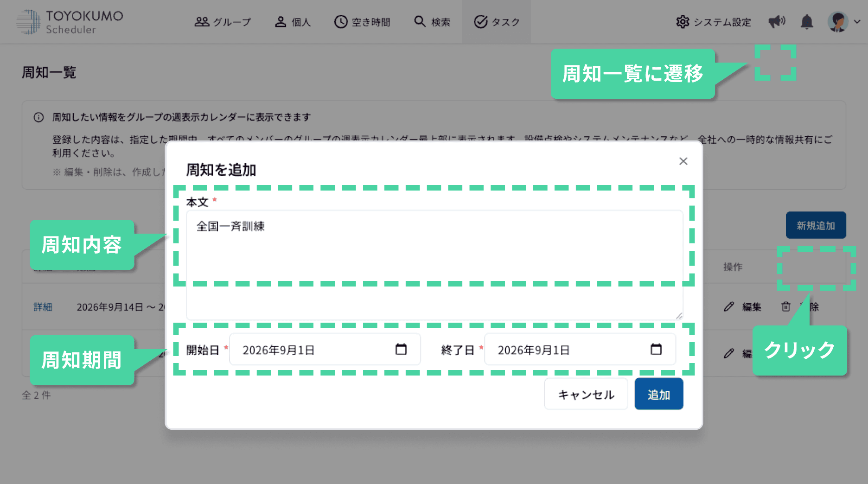This screenshot has height=484, width=868.
Task: Click the 開始日 date field
Action: pyautogui.click(x=325, y=350)
